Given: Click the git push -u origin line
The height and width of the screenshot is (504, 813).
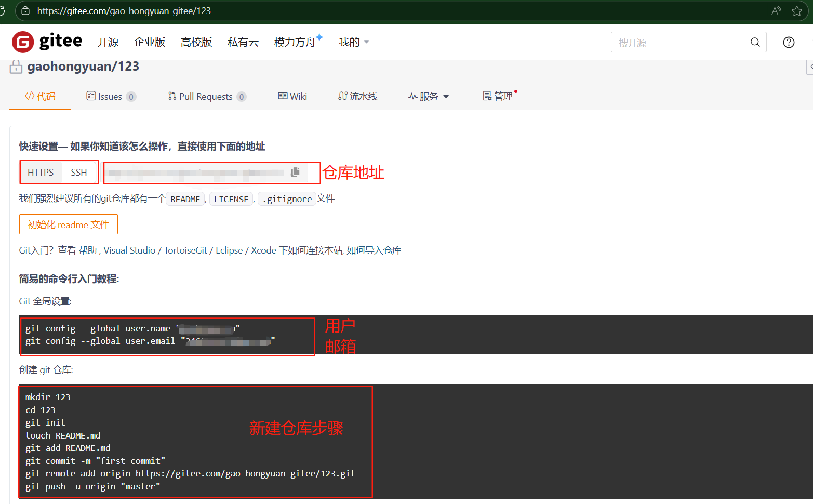Looking at the screenshot, I should [93, 486].
